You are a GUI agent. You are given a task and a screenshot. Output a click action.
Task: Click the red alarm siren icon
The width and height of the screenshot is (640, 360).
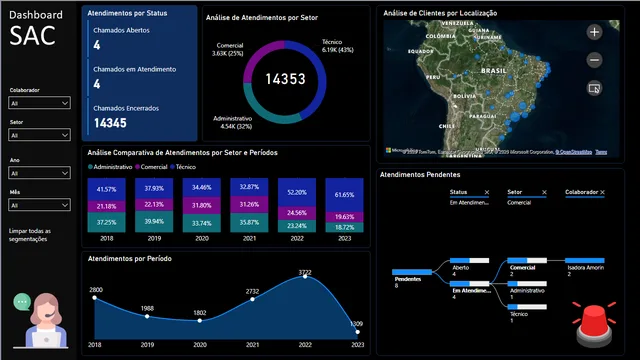[x=594, y=324]
